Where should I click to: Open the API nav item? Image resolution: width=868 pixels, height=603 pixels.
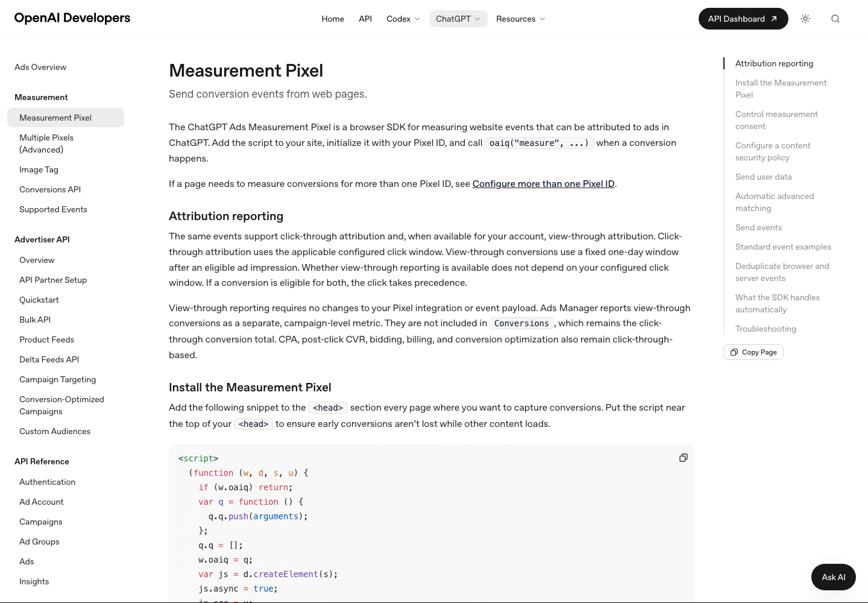coord(365,19)
